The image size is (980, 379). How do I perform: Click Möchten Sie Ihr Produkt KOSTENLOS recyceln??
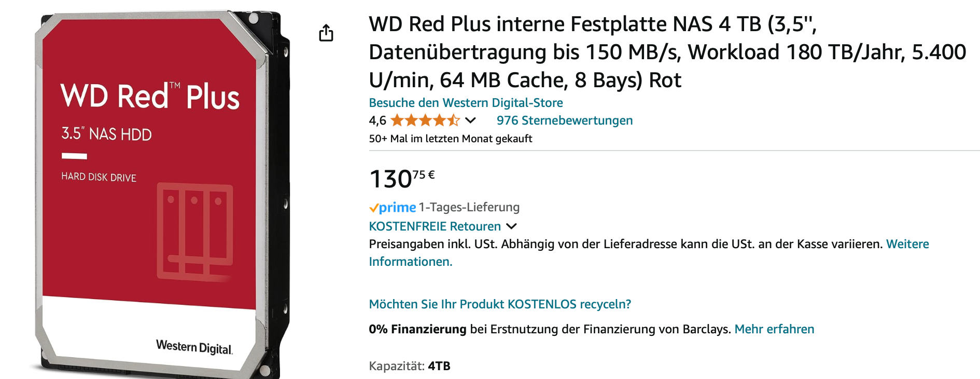click(x=500, y=304)
